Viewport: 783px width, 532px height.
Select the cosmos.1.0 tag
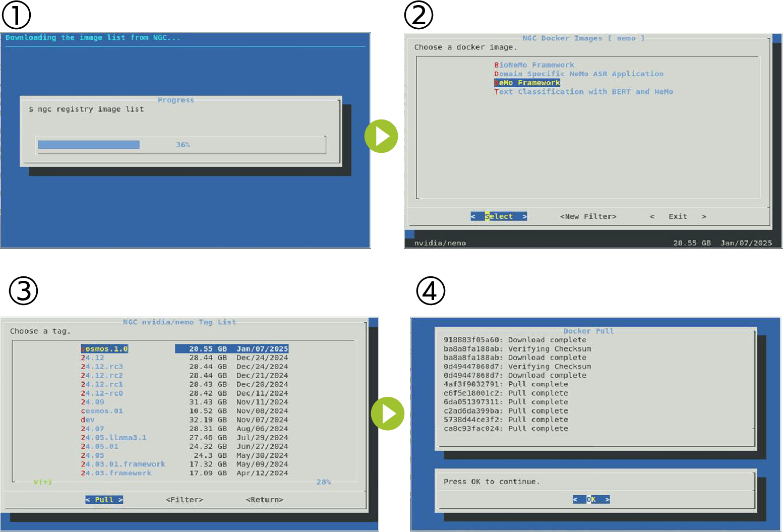[x=185, y=348]
